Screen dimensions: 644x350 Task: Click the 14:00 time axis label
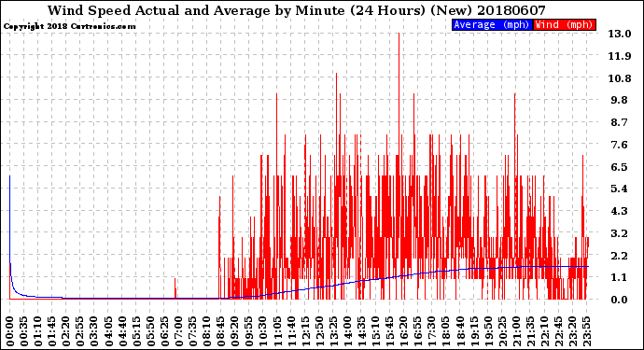[x=347, y=331]
